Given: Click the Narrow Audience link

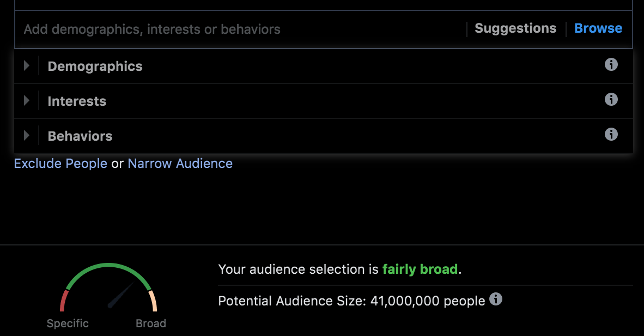Looking at the screenshot, I should point(180,164).
